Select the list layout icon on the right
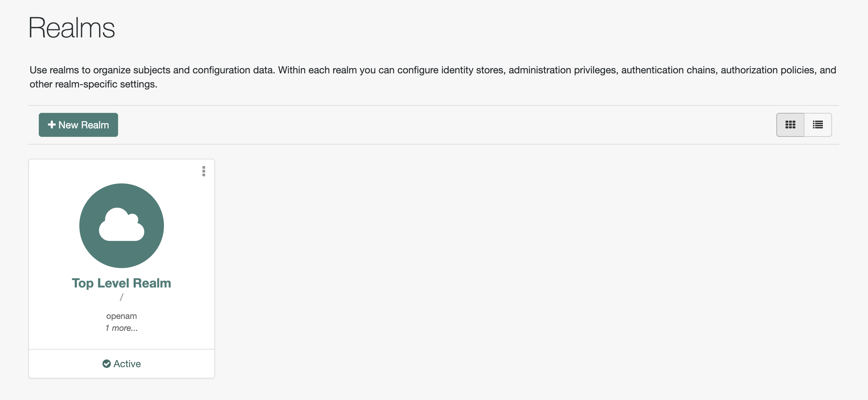 coord(818,125)
